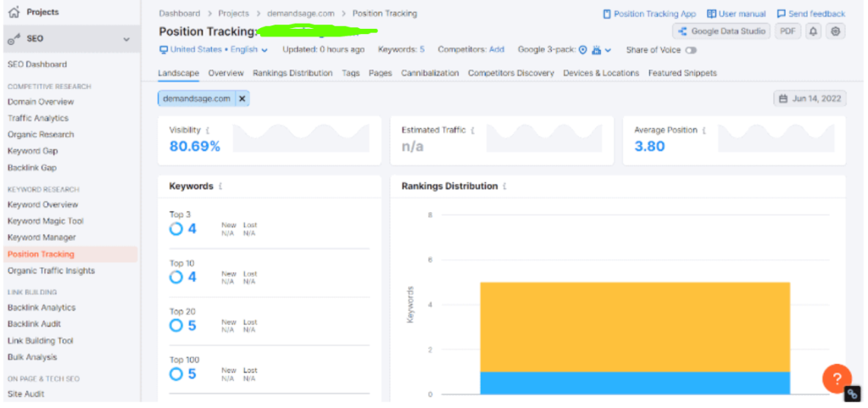This screenshot has height=408, width=868.
Task: Click blue segment of rankings bar
Action: pos(635,383)
